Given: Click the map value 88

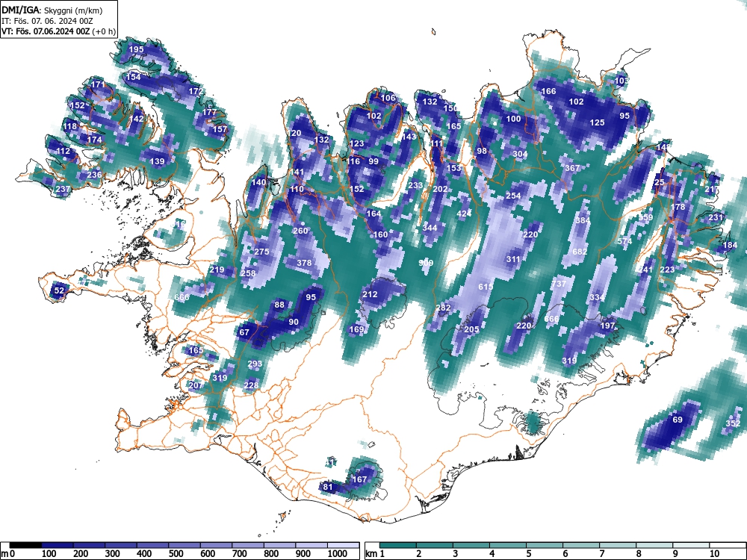Looking at the screenshot, I should point(279,305).
